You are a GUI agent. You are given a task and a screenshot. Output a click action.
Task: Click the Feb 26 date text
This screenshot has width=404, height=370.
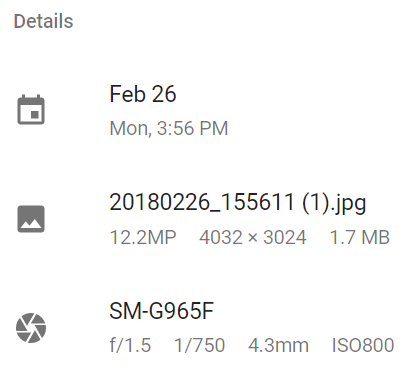pyautogui.click(x=143, y=94)
